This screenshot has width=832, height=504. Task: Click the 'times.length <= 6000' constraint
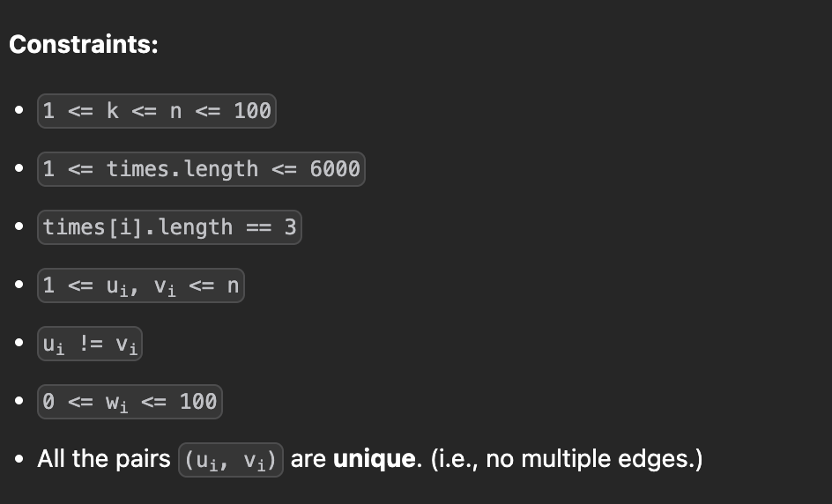(201, 169)
